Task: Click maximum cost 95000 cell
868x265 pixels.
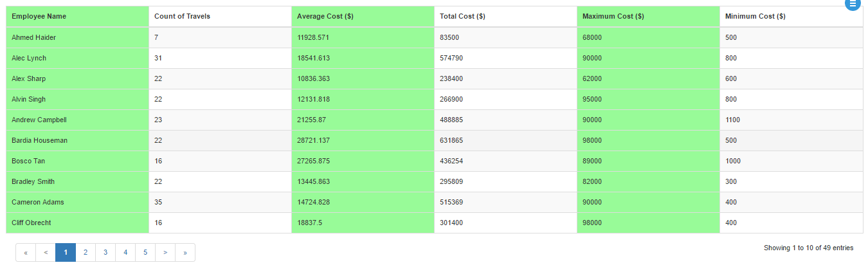Action: coord(649,100)
